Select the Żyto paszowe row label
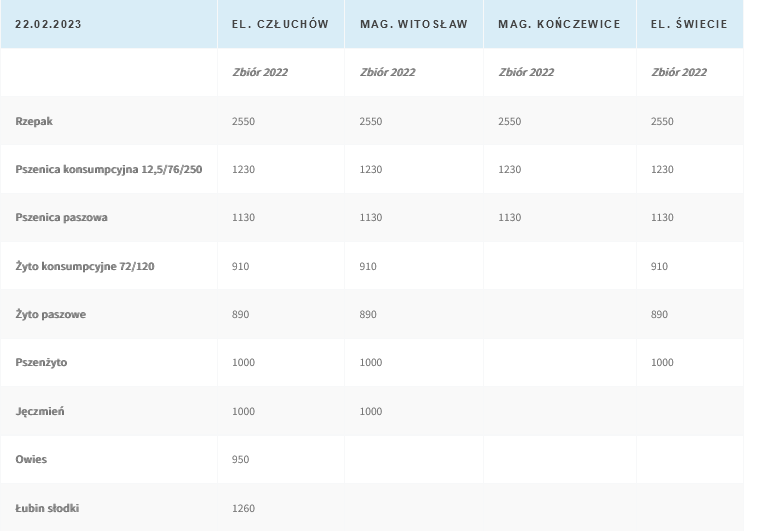This screenshot has height=531, width=757. (x=50, y=314)
